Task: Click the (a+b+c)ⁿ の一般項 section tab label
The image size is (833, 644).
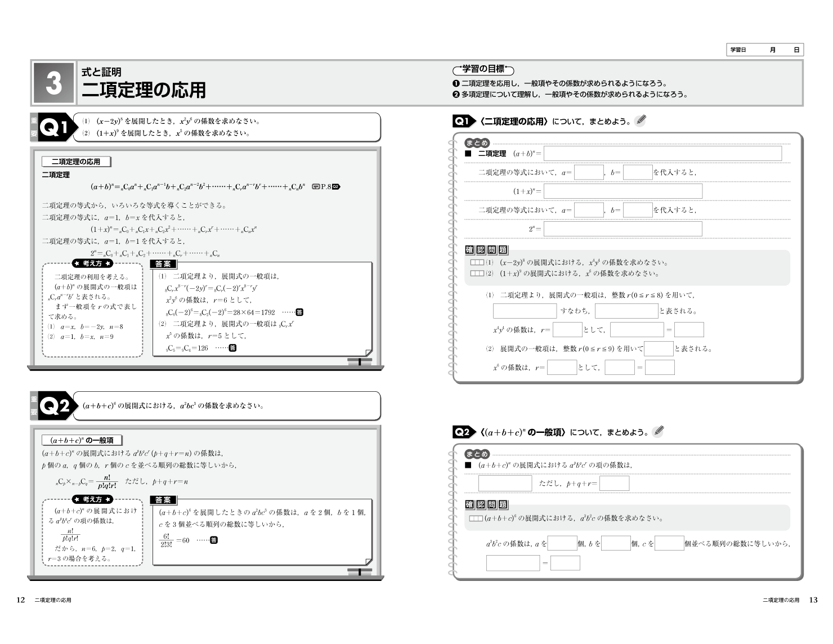Action: coord(82,440)
